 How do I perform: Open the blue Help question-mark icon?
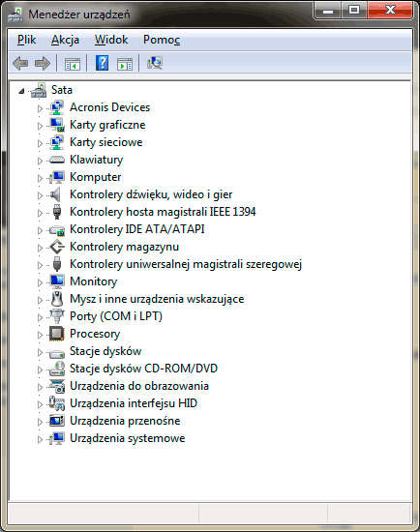click(x=102, y=63)
